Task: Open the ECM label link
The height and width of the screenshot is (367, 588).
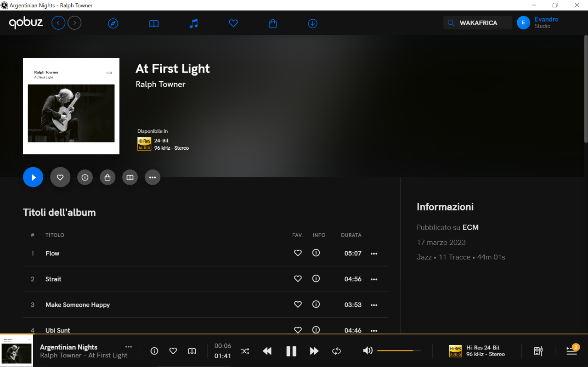Action: pyautogui.click(x=470, y=227)
